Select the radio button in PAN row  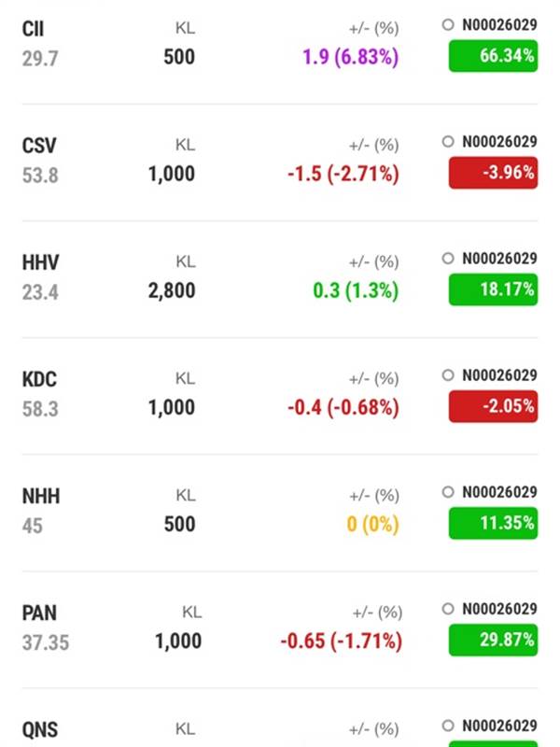coord(448,609)
